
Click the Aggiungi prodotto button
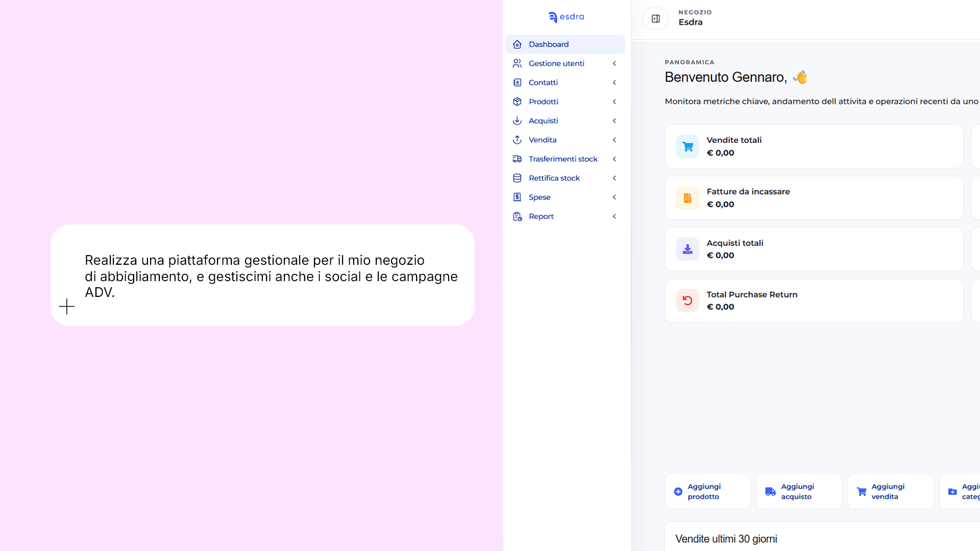(x=707, y=491)
